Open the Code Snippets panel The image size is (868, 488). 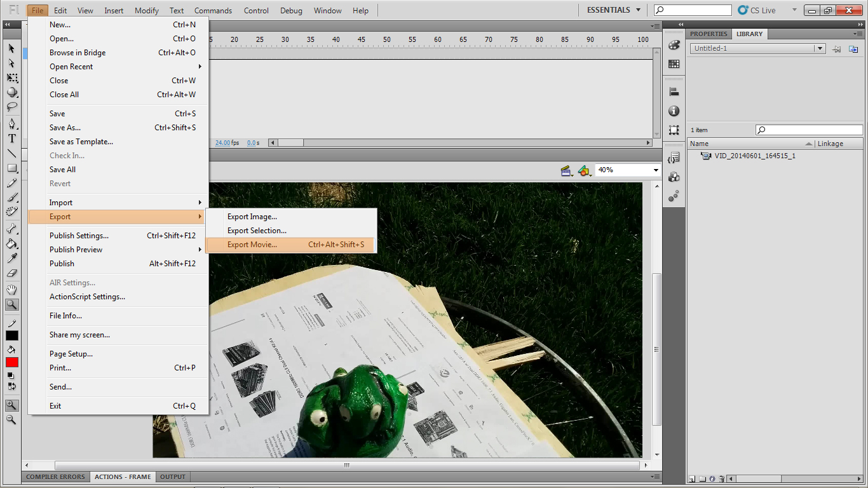coord(674,158)
